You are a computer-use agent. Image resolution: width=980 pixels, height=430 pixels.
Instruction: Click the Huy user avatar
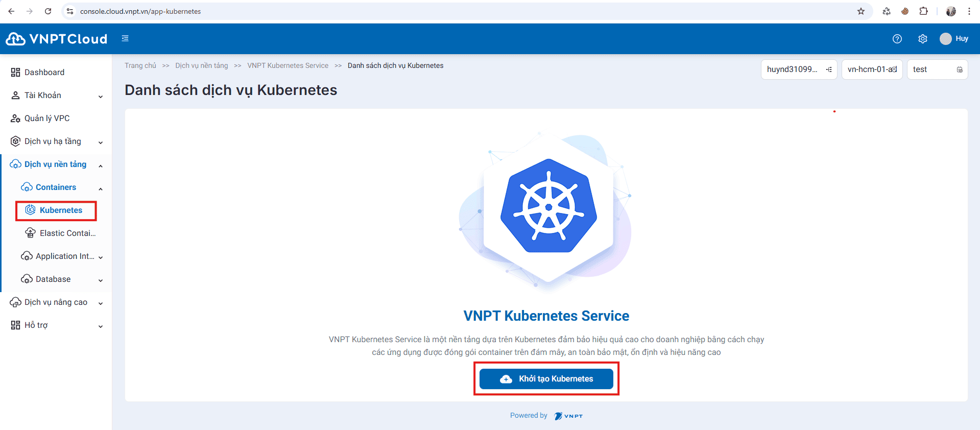[x=946, y=39]
